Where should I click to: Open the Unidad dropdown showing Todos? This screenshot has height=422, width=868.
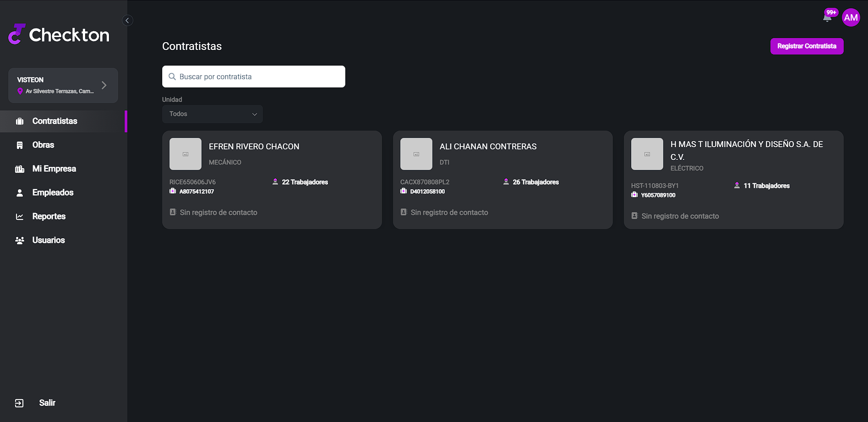click(x=213, y=114)
